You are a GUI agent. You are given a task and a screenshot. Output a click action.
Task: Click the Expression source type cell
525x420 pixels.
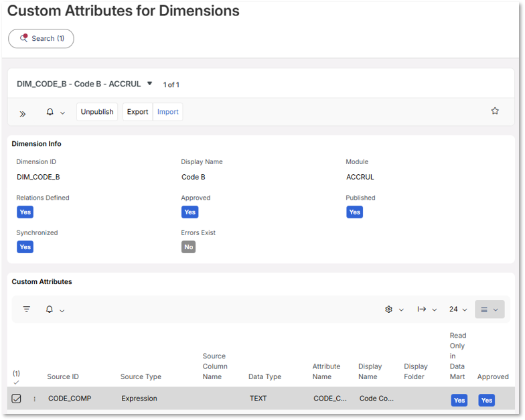[139, 399]
